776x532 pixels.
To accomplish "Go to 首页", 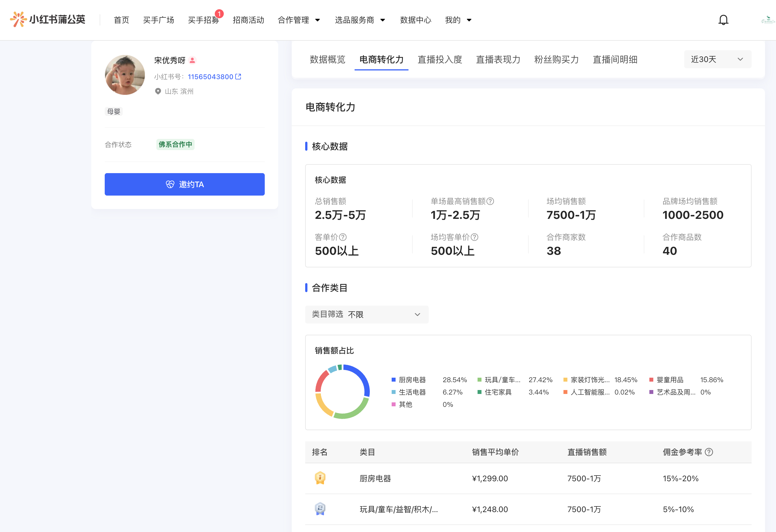I will pos(121,20).
